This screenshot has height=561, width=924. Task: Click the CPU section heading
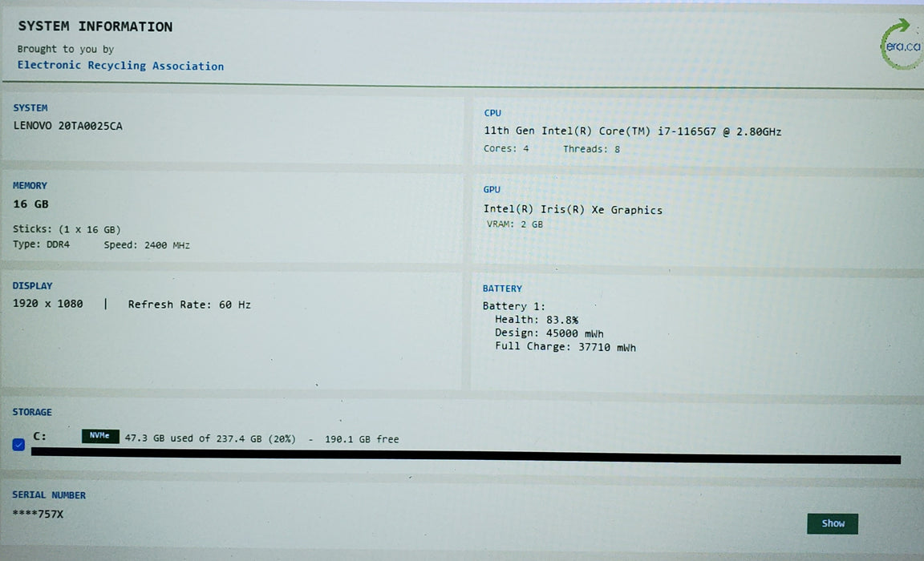492,113
